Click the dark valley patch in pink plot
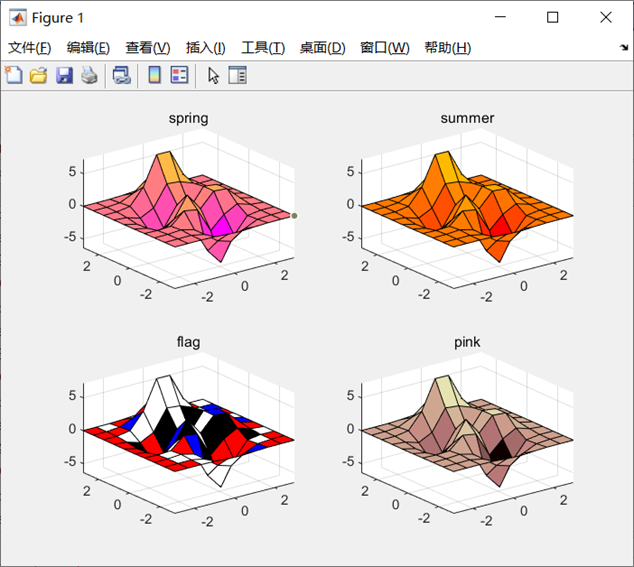Image resolution: width=634 pixels, height=567 pixels. (501, 451)
